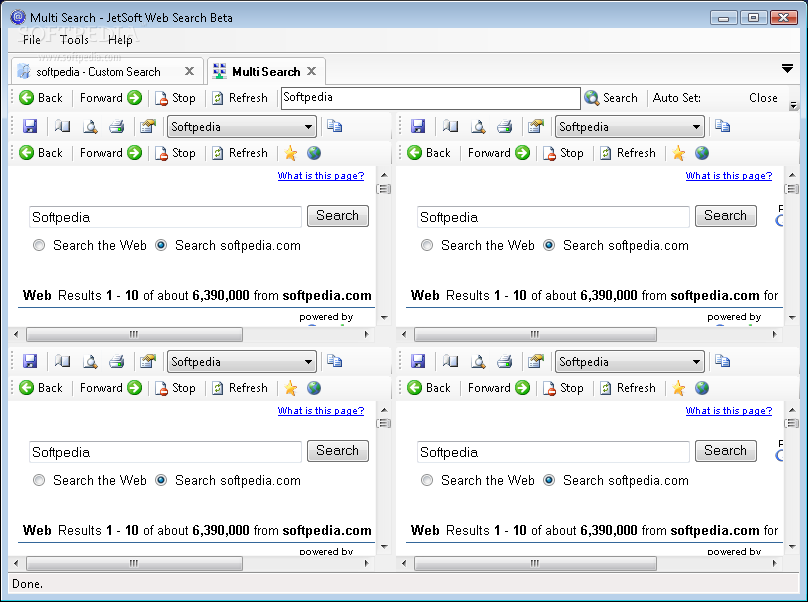Select Search the Web in the bottom-right pane
Screen dimensions: 808x602
[427, 480]
